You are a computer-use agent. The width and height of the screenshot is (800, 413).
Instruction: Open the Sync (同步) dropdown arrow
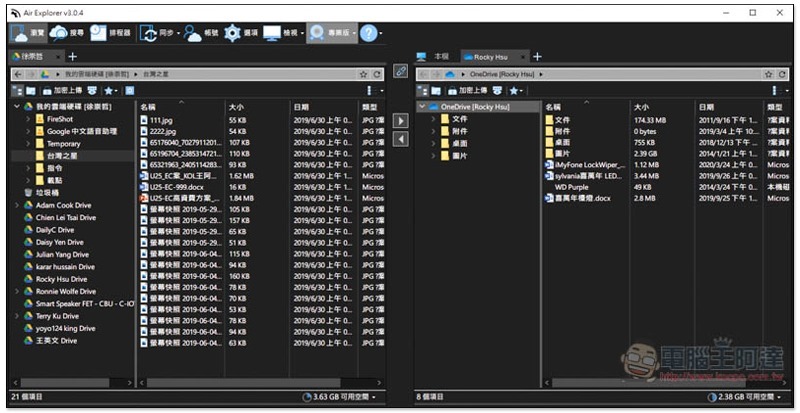pyautogui.click(x=177, y=34)
